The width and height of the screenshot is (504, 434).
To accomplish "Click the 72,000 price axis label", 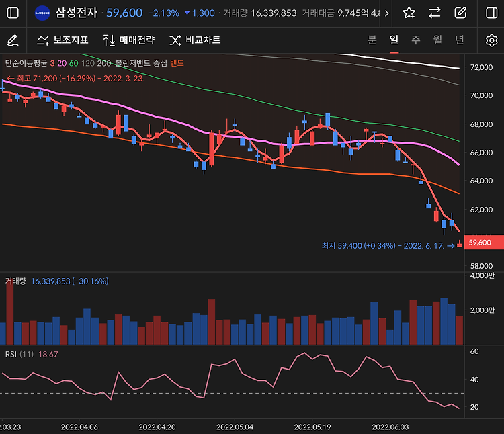I will click(x=481, y=67).
